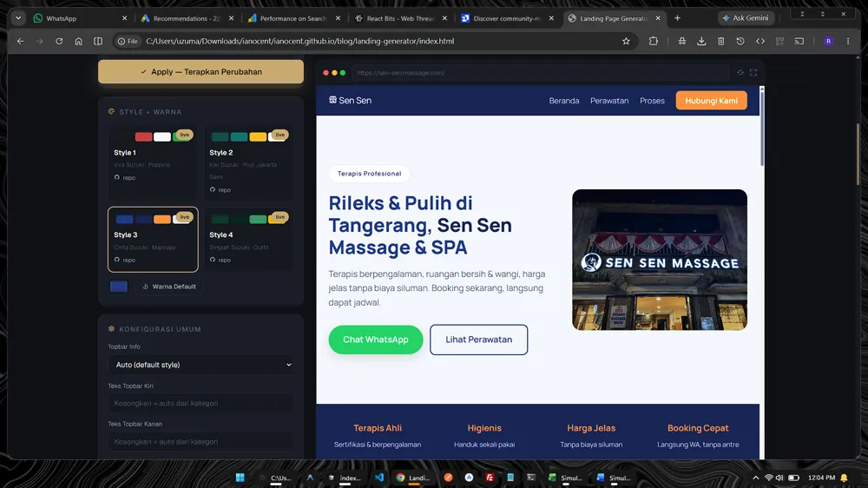The image size is (868, 488).
Task: Select the Style 1 card
Action: point(153,162)
